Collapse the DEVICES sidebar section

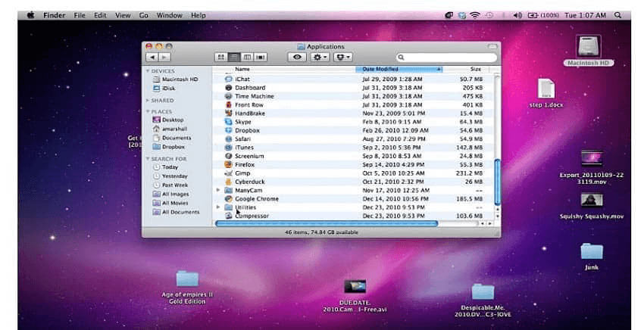pos(148,71)
